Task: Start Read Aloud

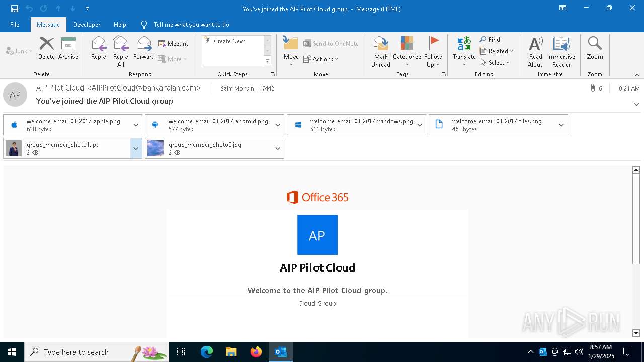Action: coord(536,52)
